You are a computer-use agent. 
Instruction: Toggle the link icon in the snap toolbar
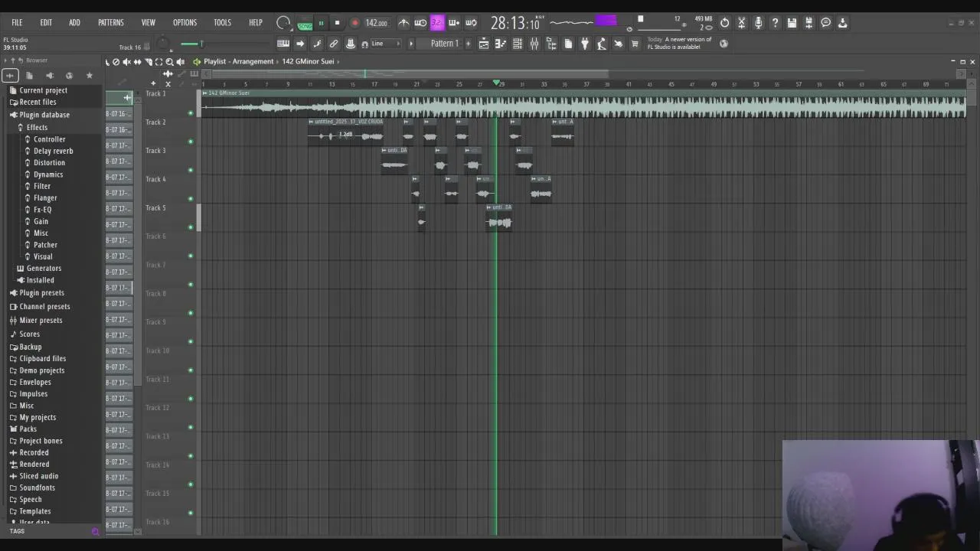[334, 44]
